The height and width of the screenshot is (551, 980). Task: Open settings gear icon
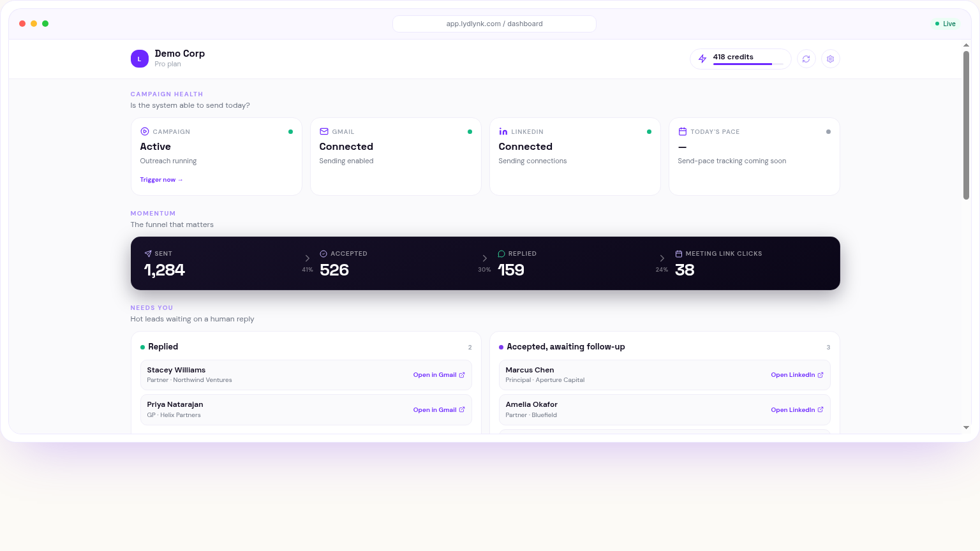tap(830, 59)
